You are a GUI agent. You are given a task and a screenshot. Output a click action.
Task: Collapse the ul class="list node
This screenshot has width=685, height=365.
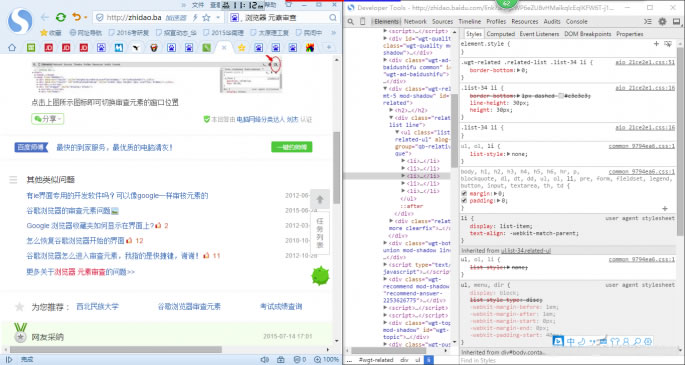[x=397, y=132]
